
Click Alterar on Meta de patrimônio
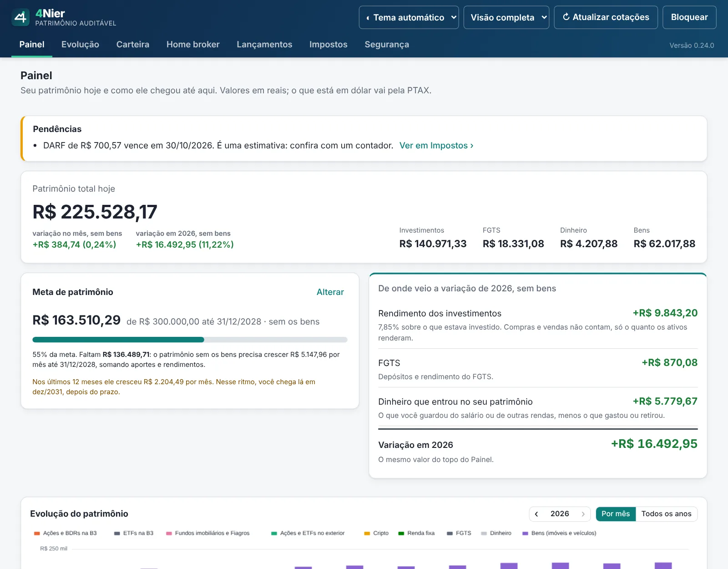(x=330, y=292)
